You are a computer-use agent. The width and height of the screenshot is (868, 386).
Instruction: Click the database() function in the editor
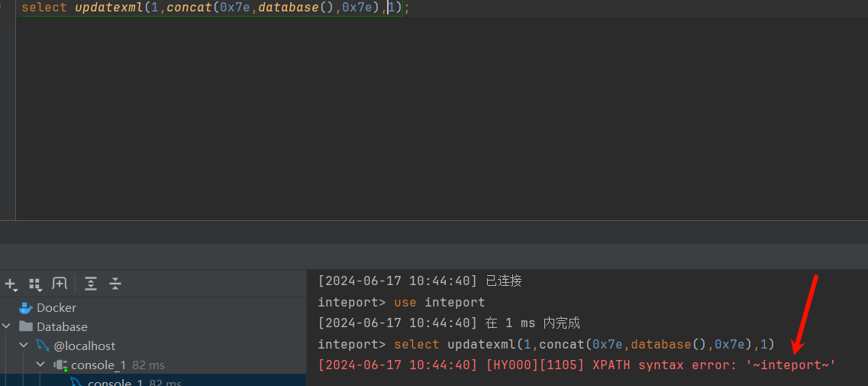295,8
